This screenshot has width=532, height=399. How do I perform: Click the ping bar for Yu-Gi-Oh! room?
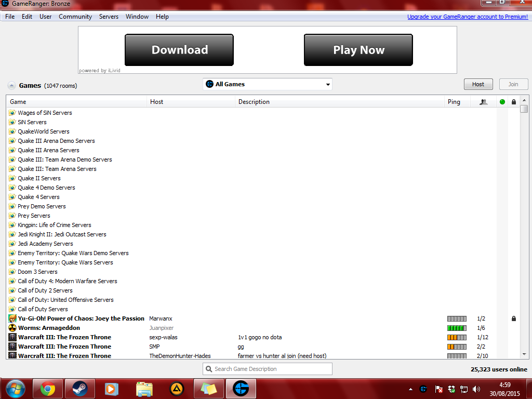coord(457,318)
